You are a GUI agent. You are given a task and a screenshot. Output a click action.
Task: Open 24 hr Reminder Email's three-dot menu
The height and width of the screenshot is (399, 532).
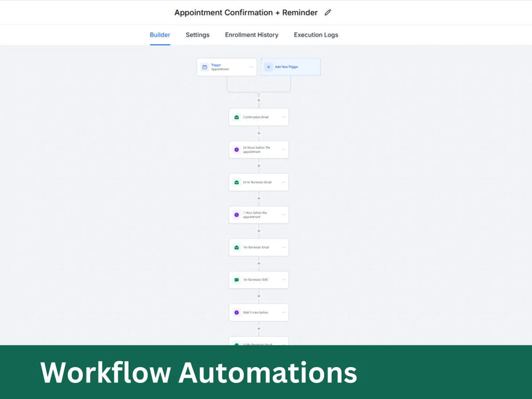pyautogui.click(x=284, y=182)
